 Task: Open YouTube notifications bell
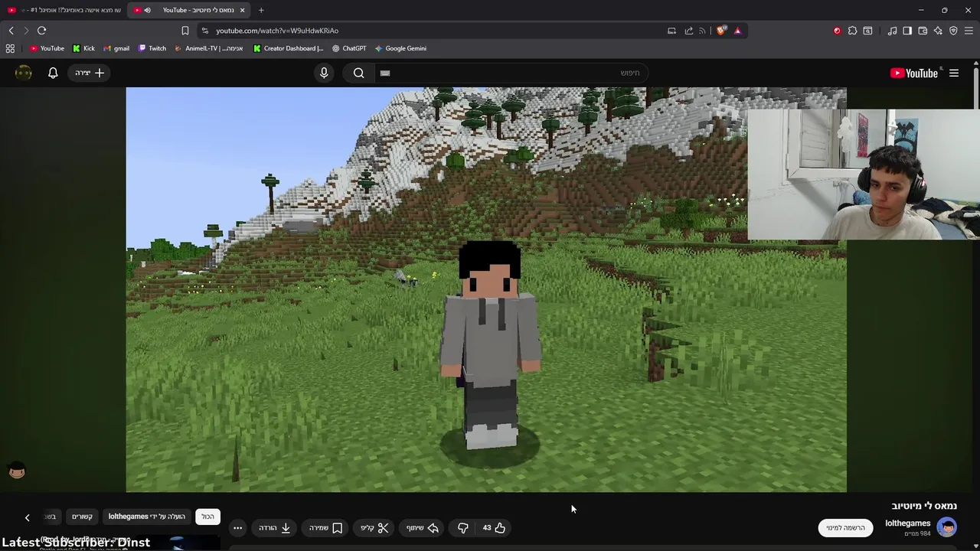coord(53,73)
